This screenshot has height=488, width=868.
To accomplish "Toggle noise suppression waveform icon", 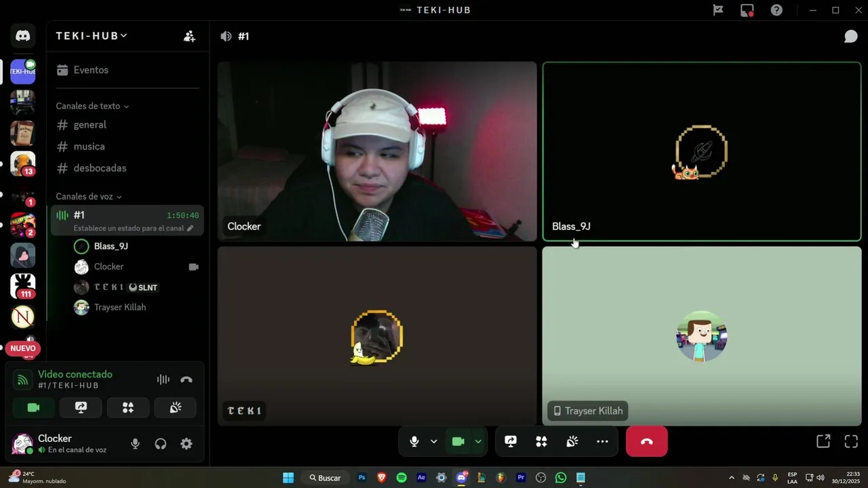I will pyautogui.click(x=163, y=380).
